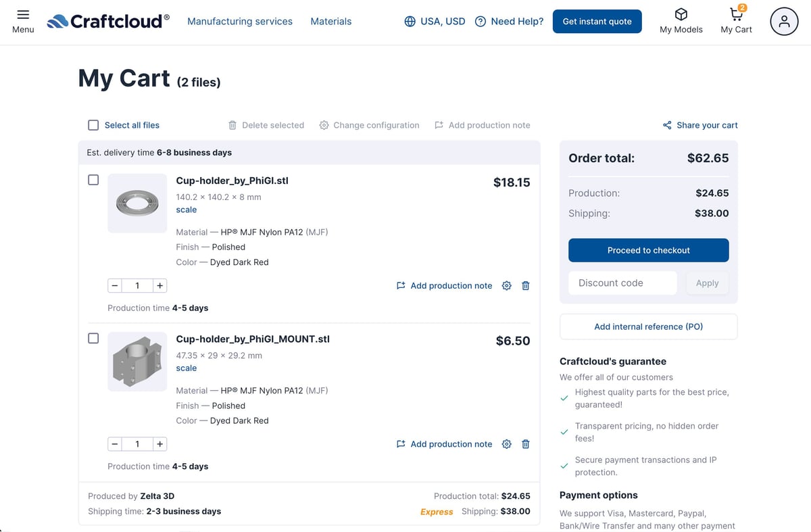
Task: Check the Select all files checkbox
Action: (x=93, y=125)
